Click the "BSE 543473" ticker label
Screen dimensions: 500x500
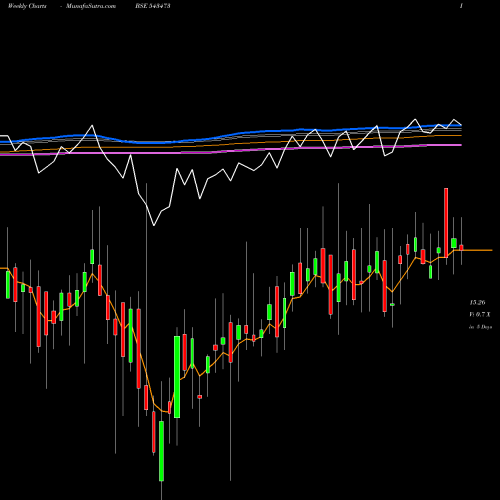click(153, 6)
